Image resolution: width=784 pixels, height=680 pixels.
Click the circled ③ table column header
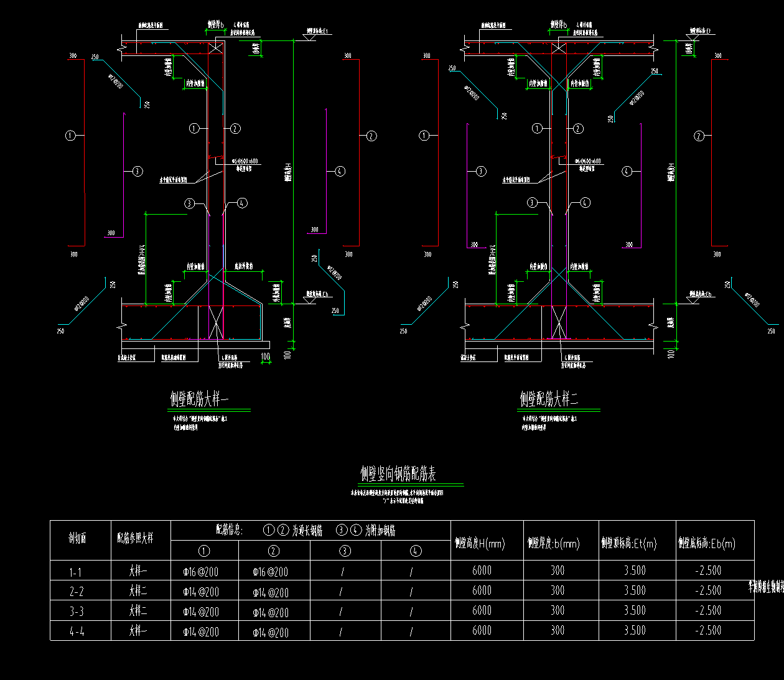coord(345,551)
